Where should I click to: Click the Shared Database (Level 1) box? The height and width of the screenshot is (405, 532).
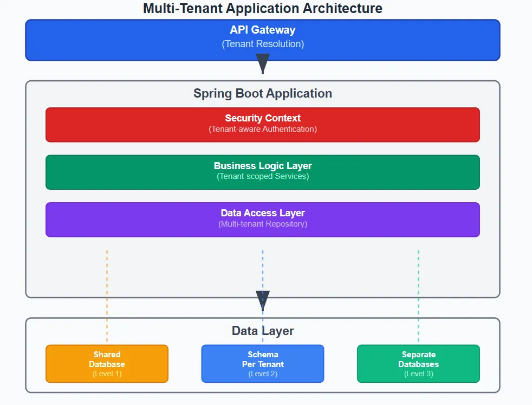click(107, 363)
